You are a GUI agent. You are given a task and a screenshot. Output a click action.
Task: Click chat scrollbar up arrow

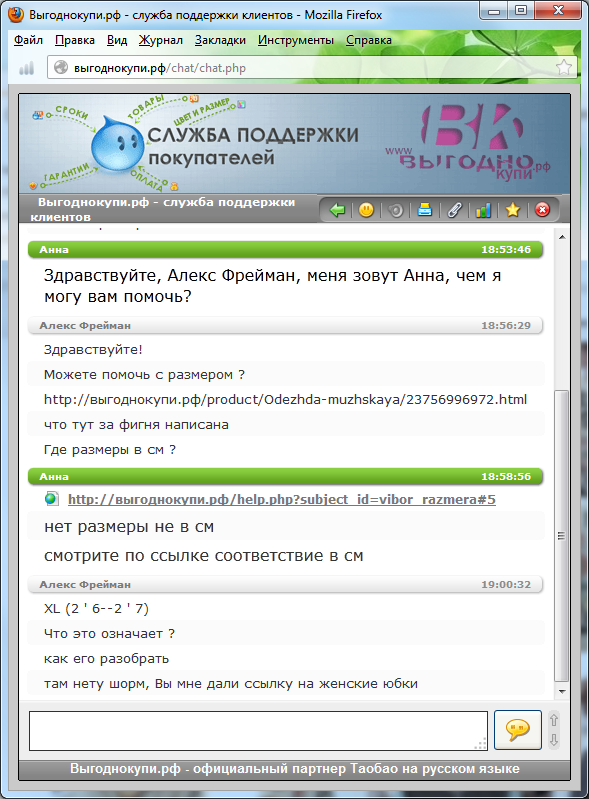(561, 237)
